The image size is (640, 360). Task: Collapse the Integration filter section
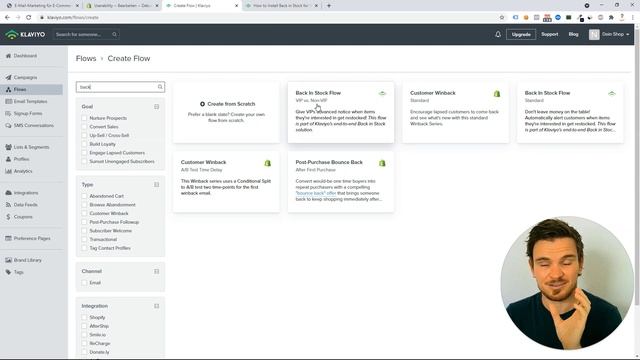[x=156, y=306]
